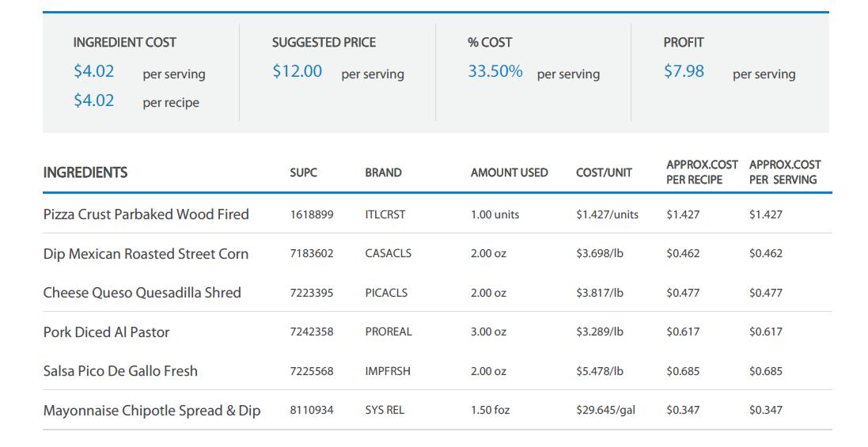The image size is (868, 447).
Task: Click the $7.98 profit value
Action: pyautogui.click(x=684, y=71)
